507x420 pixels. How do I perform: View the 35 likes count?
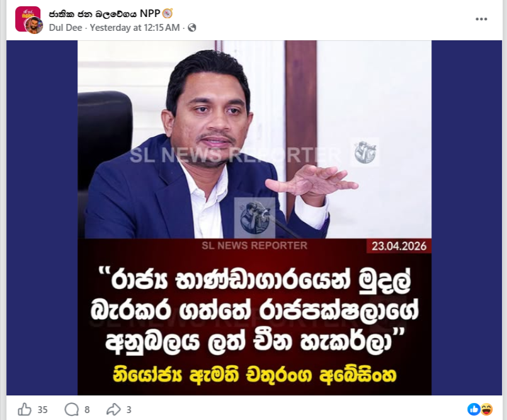(42, 410)
